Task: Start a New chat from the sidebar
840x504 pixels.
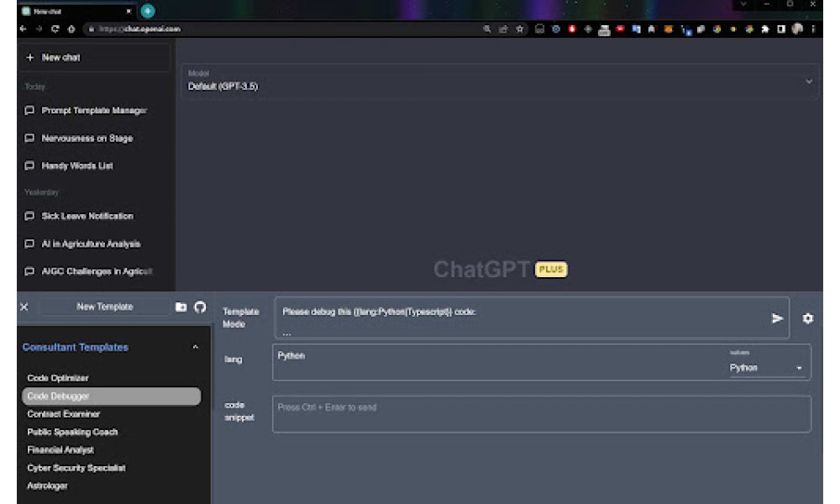Action: click(x=95, y=57)
